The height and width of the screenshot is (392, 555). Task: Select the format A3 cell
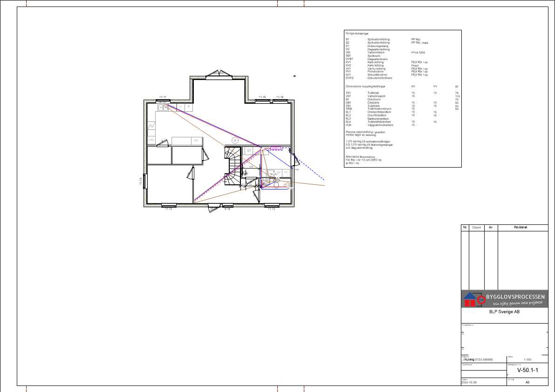[528, 382]
